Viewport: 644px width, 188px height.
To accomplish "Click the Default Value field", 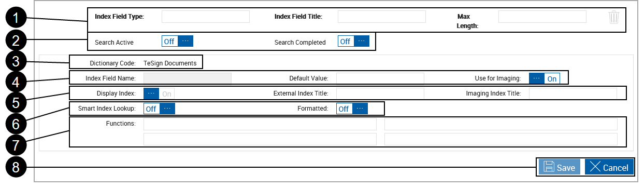I will pyautogui.click(x=380, y=78).
